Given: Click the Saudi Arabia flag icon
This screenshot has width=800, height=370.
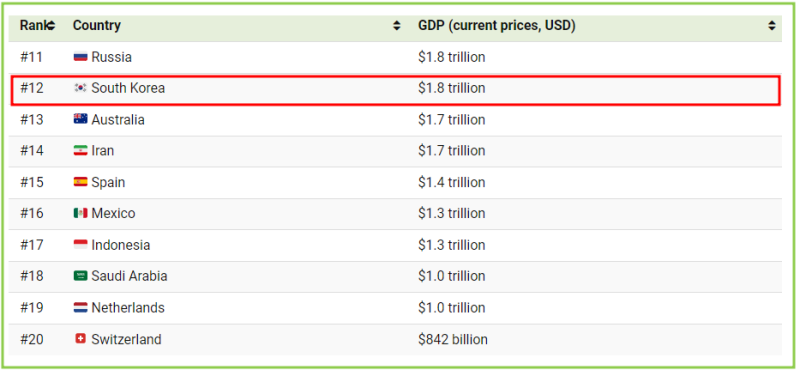Looking at the screenshot, I should (x=80, y=276).
